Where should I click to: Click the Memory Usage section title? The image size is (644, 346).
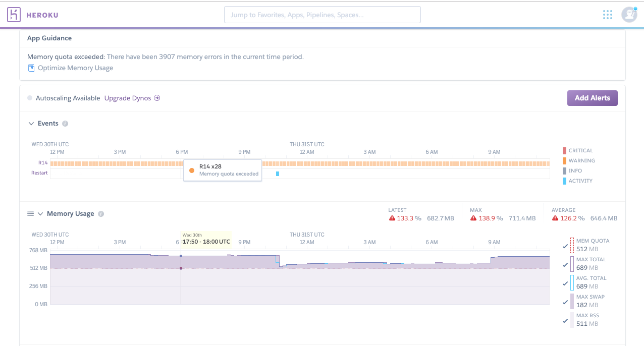pyautogui.click(x=71, y=214)
